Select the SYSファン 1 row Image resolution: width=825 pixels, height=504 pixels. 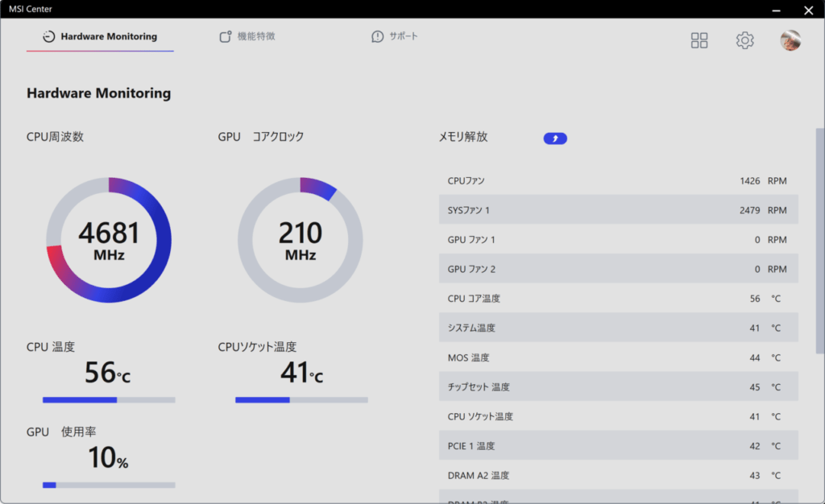pyautogui.click(x=618, y=210)
